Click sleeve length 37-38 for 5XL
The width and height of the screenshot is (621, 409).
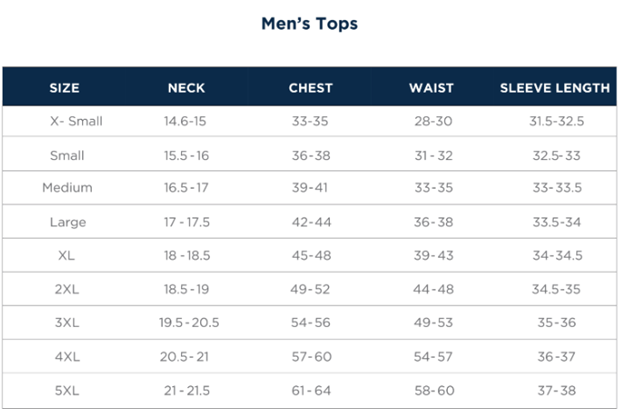pos(557,389)
